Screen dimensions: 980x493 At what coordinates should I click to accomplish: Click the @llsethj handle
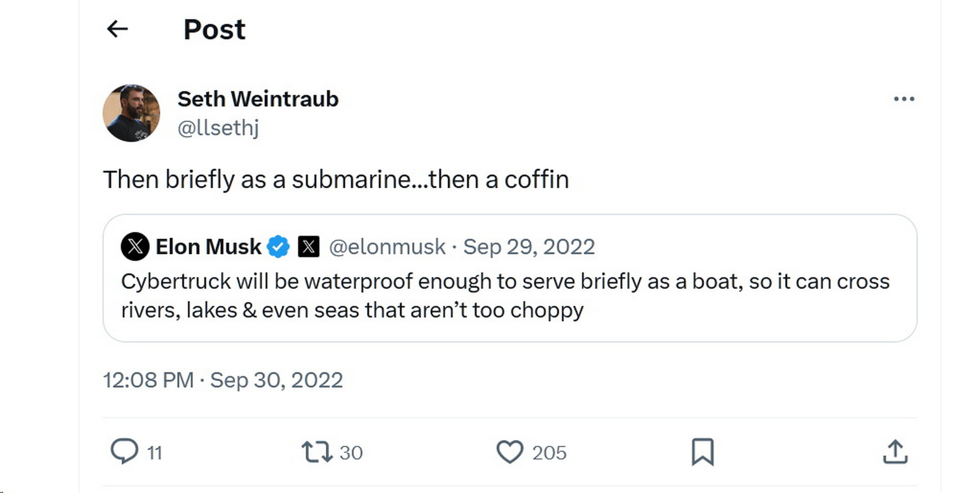point(218,128)
